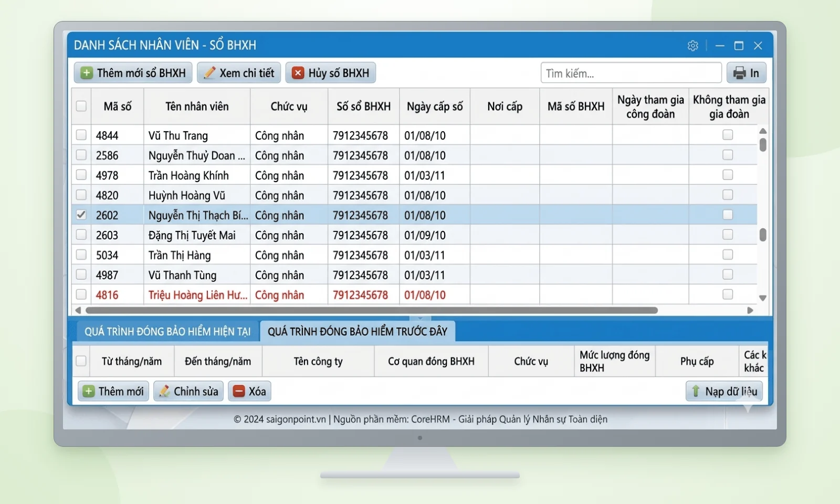Viewport: 840px width, 504px height.
Task: Click the Thêm mới sổ BHXH button
Action: click(x=133, y=73)
